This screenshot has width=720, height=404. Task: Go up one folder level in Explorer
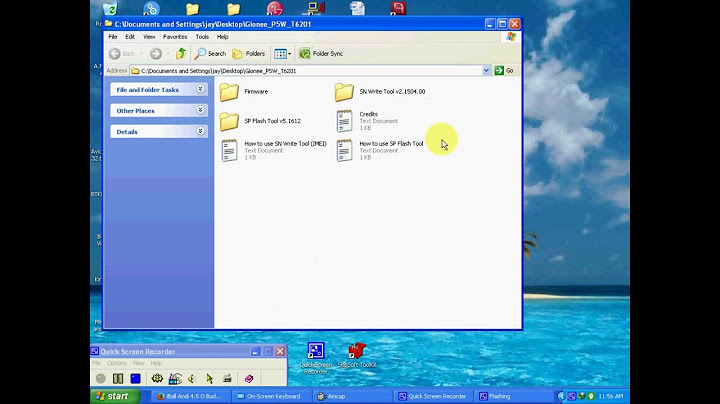(x=181, y=54)
